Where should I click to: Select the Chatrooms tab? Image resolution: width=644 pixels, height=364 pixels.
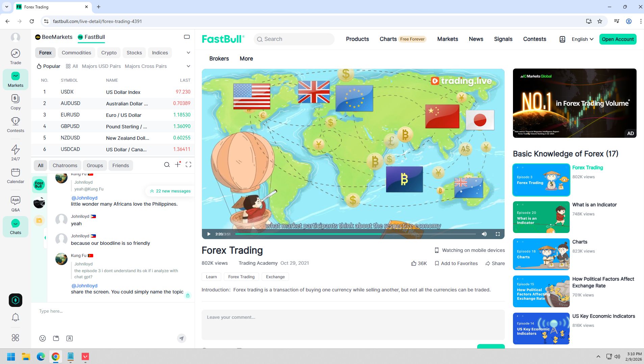tap(65, 165)
